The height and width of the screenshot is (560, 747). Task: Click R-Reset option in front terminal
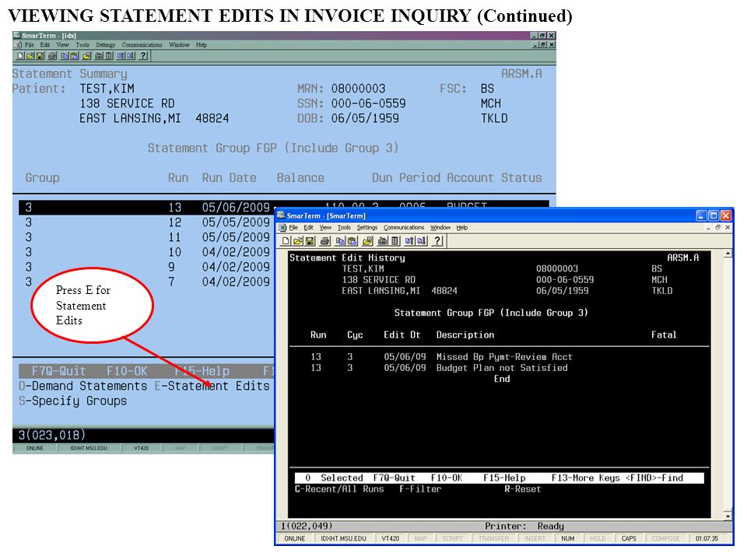click(523, 489)
